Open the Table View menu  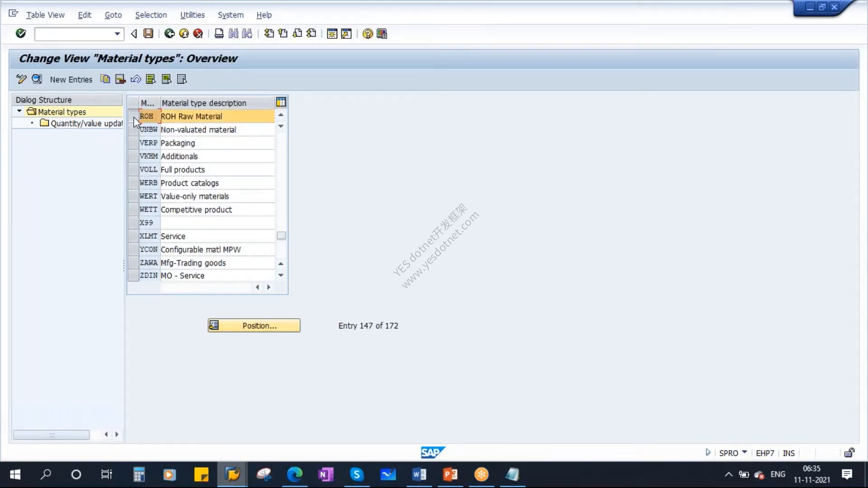pyautogui.click(x=45, y=15)
